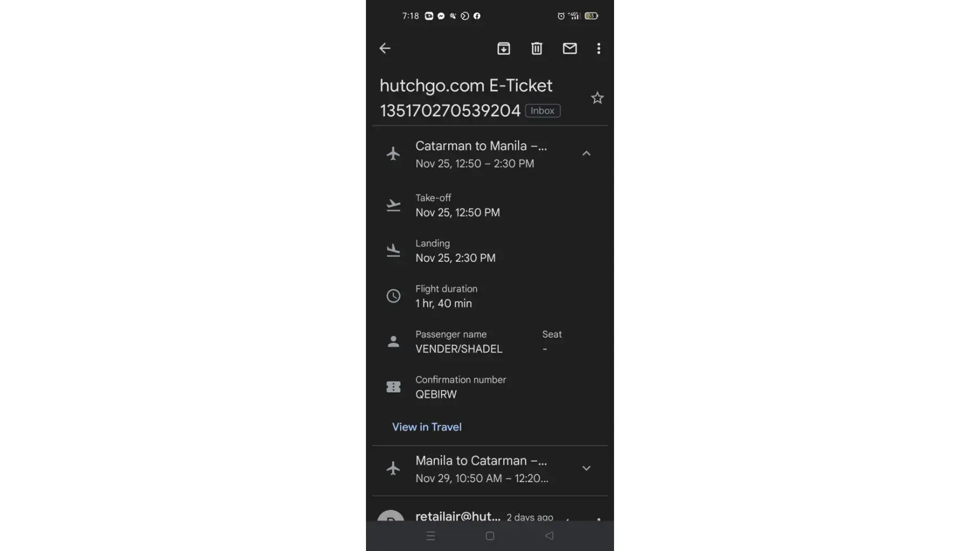Tap the Inbox label chip
Viewport: 980px width, 551px height.
pos(543,111)
